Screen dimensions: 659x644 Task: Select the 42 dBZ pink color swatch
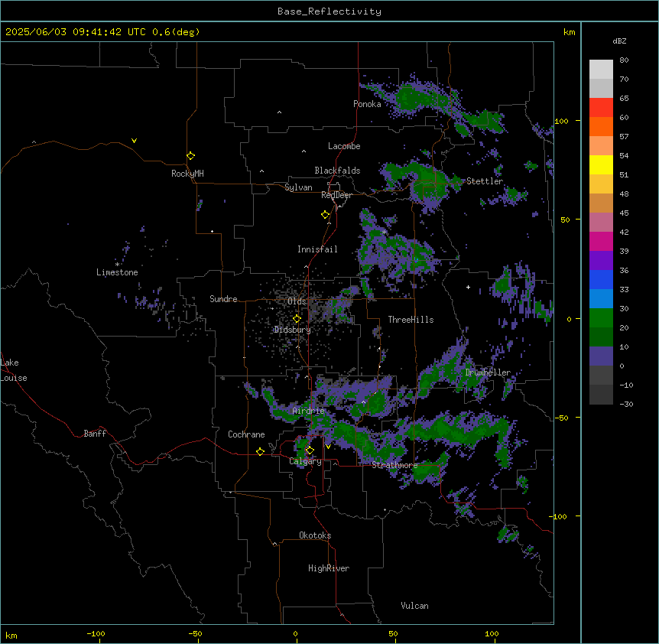coord(601,223)
